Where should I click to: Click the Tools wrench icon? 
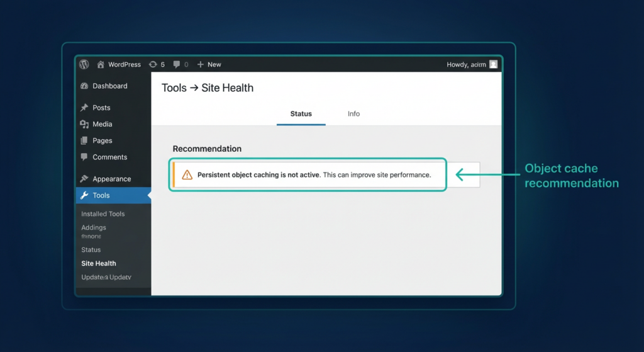[84, 196]
